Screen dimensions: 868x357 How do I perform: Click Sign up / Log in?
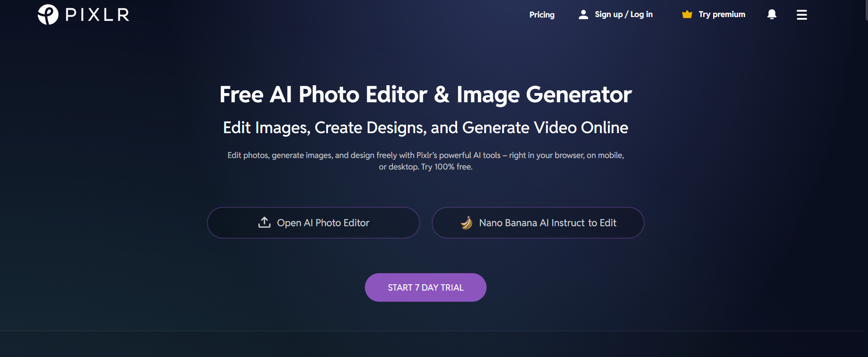[623, 14]
